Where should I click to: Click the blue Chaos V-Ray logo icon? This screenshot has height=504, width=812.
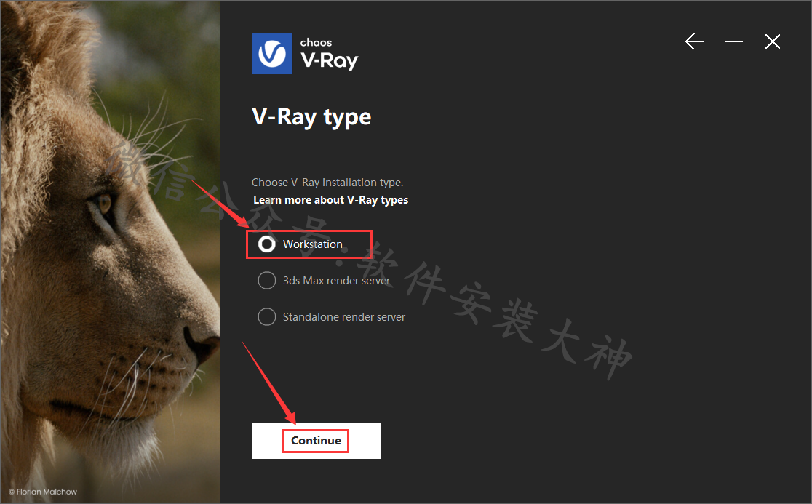click(x=272, y=54)
